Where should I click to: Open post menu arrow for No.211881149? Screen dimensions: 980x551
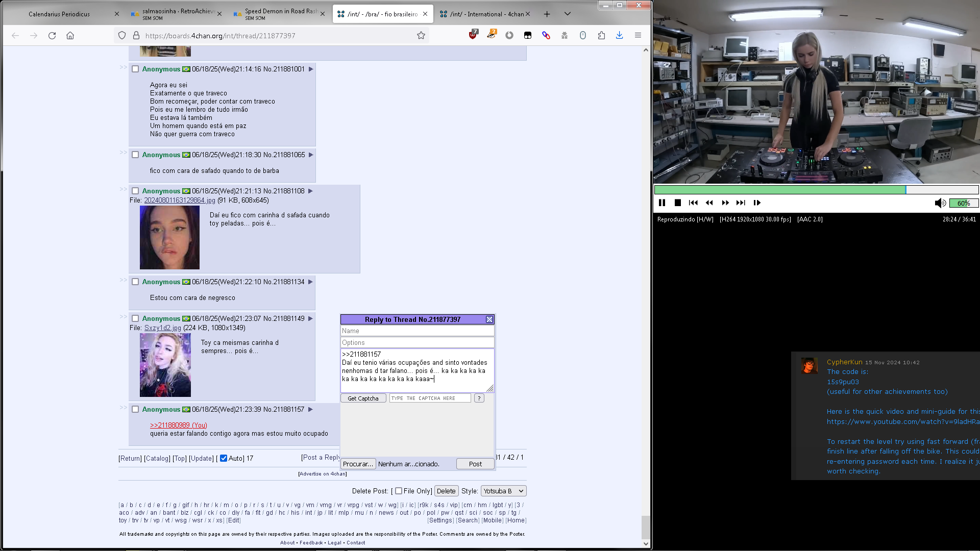(310, 319)
